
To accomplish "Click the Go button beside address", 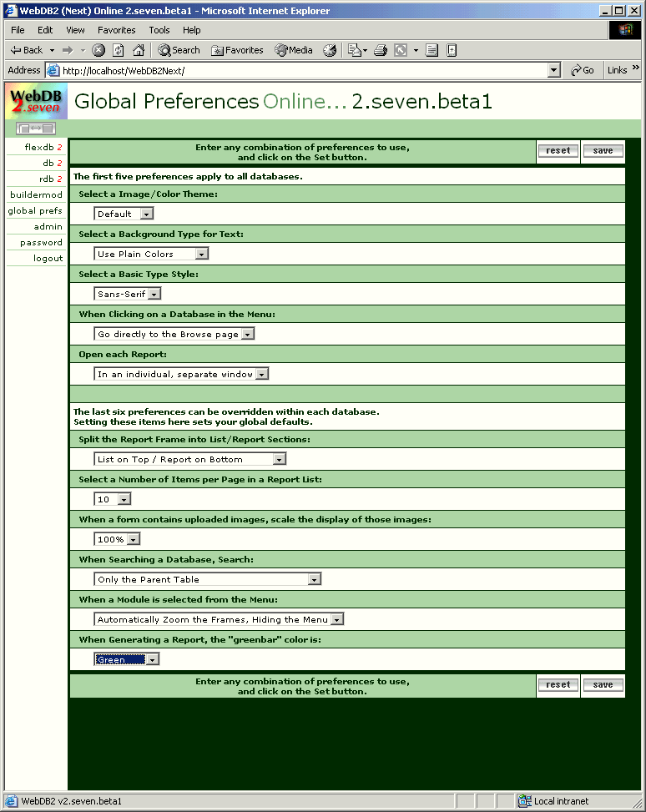I will [583, 70].
